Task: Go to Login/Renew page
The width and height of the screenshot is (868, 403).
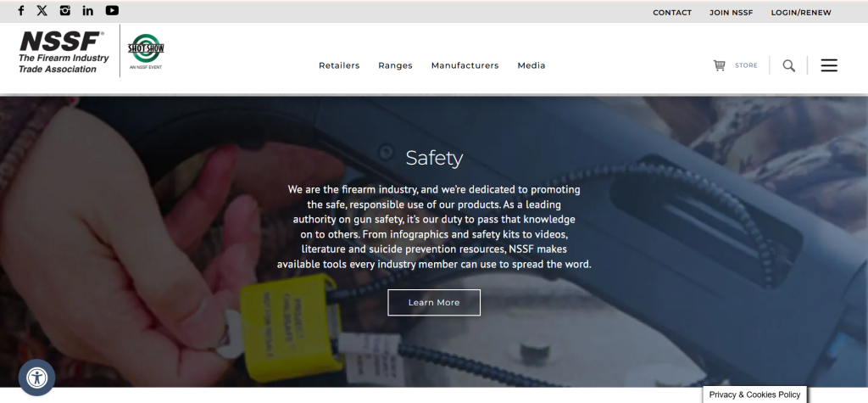Action: click(801, 12)
